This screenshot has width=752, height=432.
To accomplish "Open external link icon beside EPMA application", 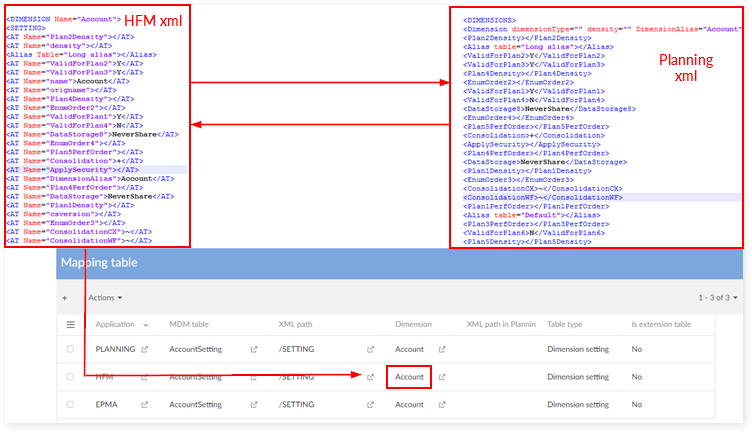I will pos(144,405).
